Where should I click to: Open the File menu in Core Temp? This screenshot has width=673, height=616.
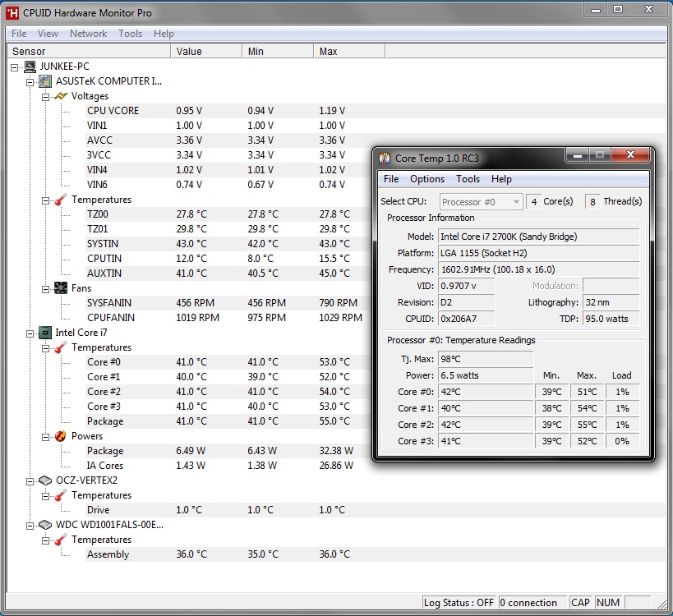391,179
